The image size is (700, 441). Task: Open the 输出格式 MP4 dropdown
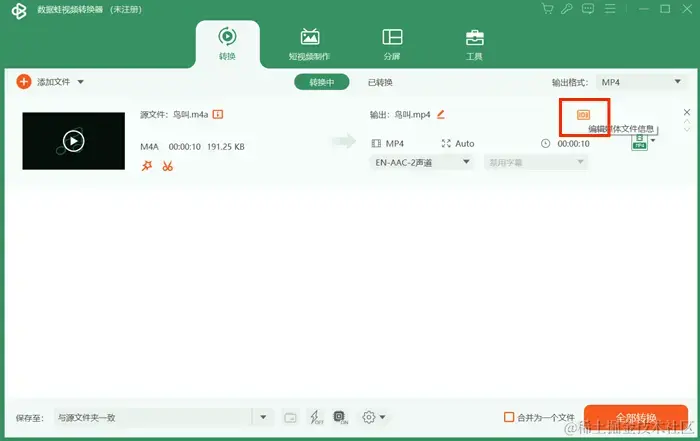point(641,82)
